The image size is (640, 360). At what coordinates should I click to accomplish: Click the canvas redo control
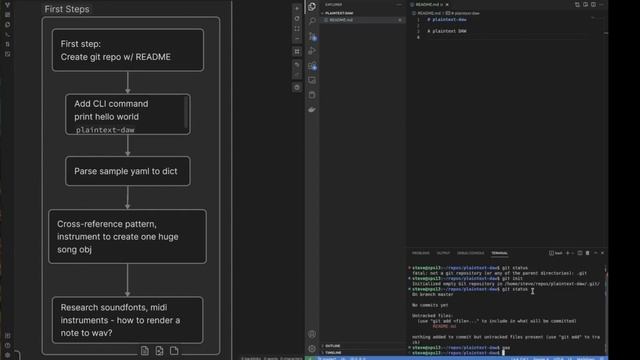point(297,75)
